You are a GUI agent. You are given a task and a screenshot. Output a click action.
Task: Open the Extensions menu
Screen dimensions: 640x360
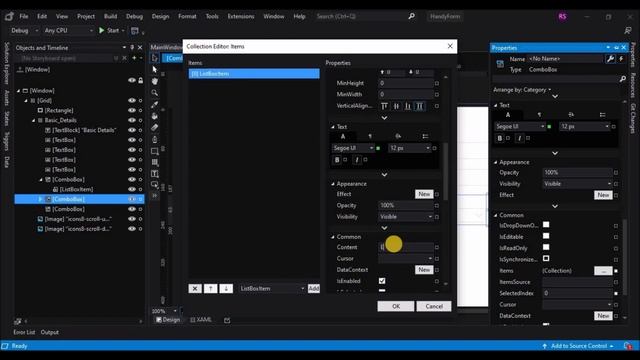click(241, 16)
